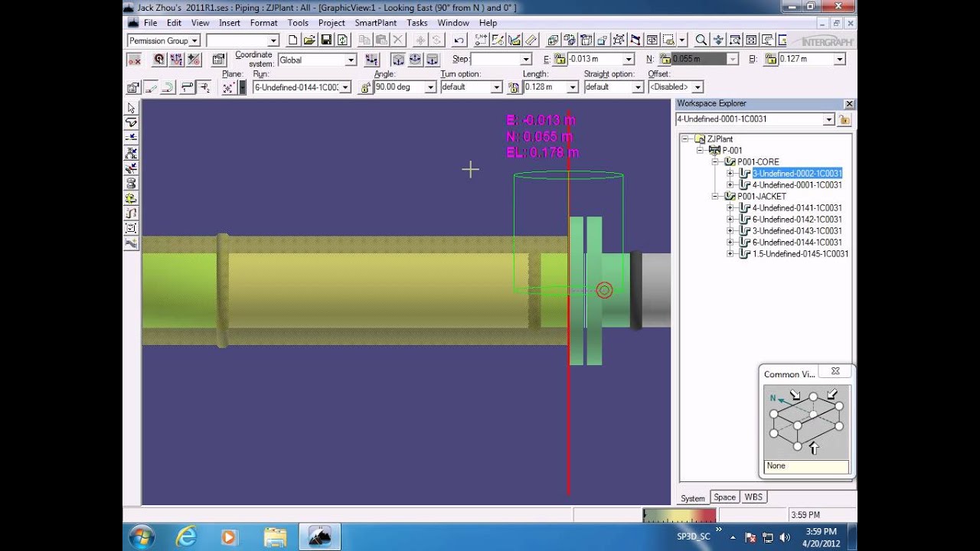
Task: Click the checkbox-frame icon in vertical toolbar
Action: click(131, 228)
